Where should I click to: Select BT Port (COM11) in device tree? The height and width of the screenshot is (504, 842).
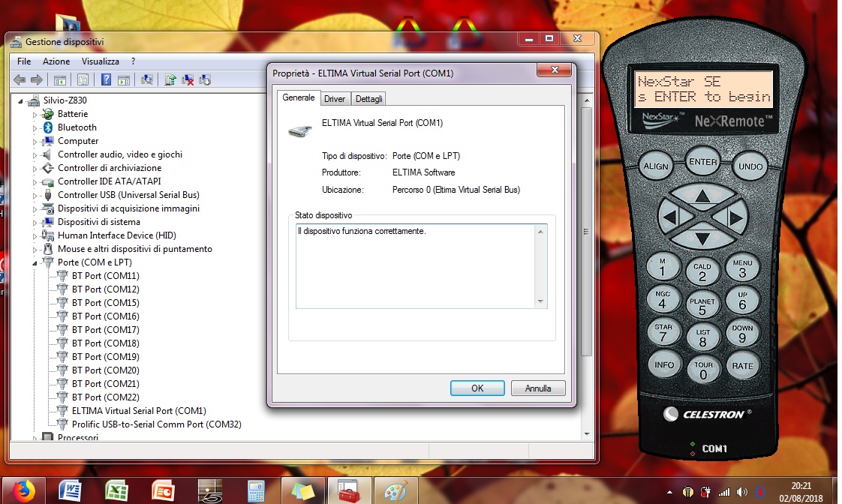106,276
